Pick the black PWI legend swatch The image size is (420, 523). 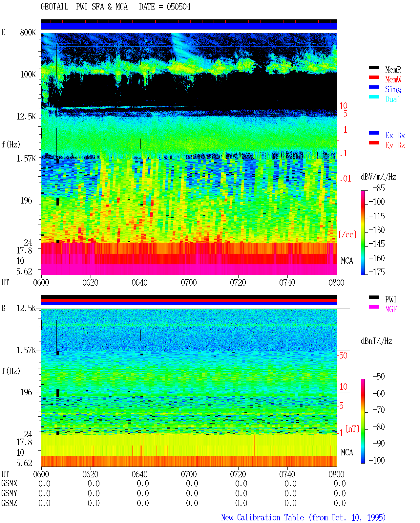pyautogui.click(x=374, y=297)
